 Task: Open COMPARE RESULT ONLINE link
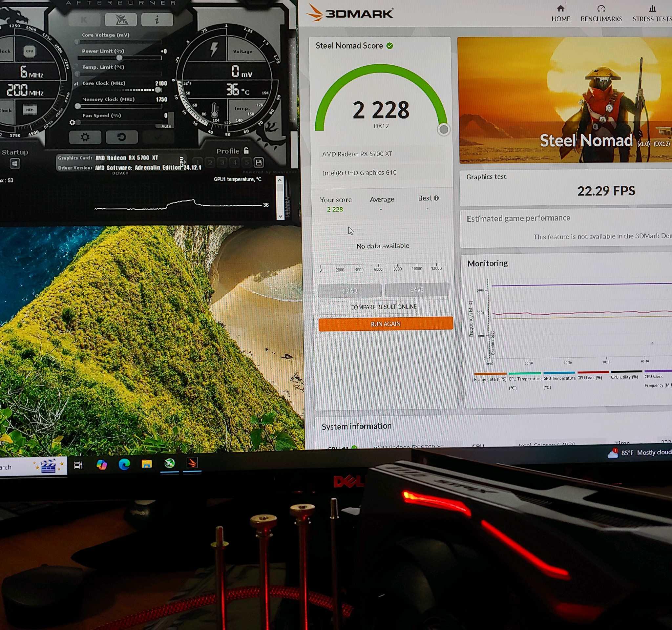pos(383,307)
